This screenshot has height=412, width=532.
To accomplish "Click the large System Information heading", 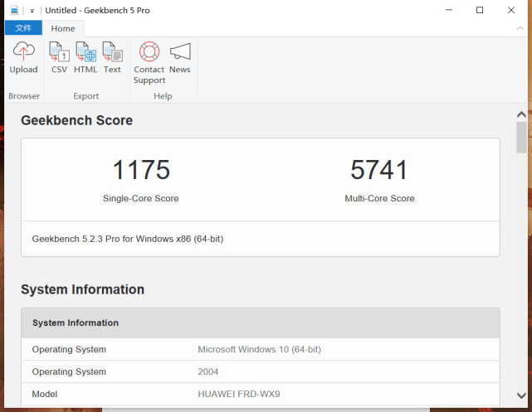I will 82,289.
